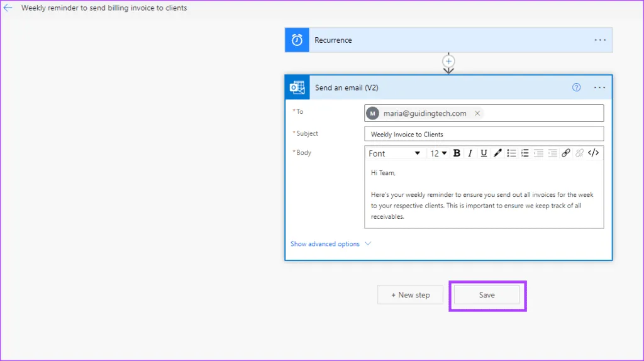
Task: Insert a step using the plus connector
Action: click(x=448, y=61)
